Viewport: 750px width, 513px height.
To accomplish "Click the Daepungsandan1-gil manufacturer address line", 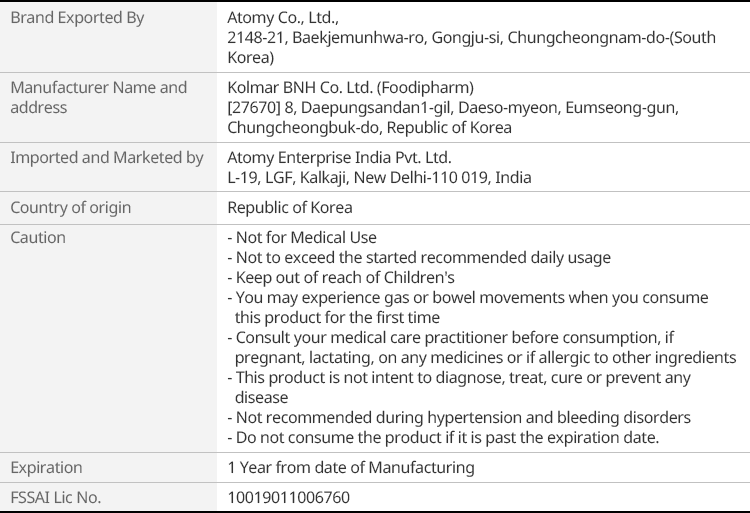I will [452, 108].
